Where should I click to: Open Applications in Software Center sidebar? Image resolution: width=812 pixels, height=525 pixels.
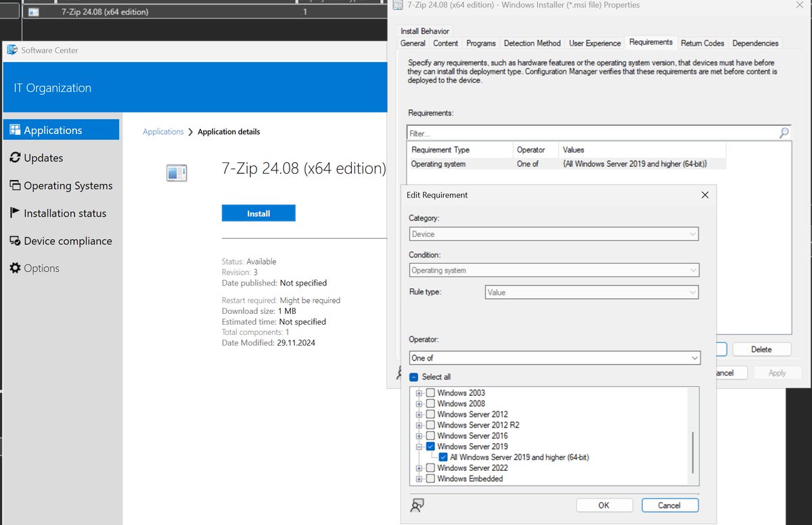point(61,130)
